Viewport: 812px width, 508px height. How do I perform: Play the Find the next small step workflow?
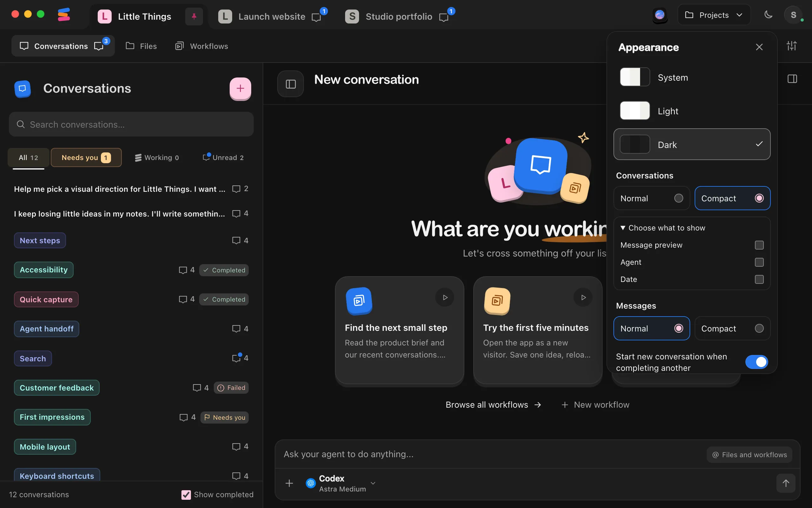pyautogui.click(x=445, y=297)
